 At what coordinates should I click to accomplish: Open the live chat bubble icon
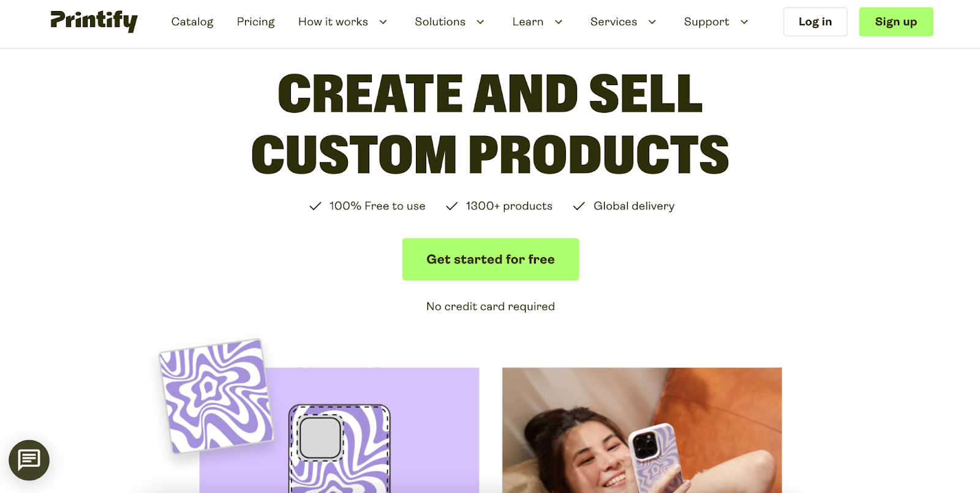[x=29, y=460]
